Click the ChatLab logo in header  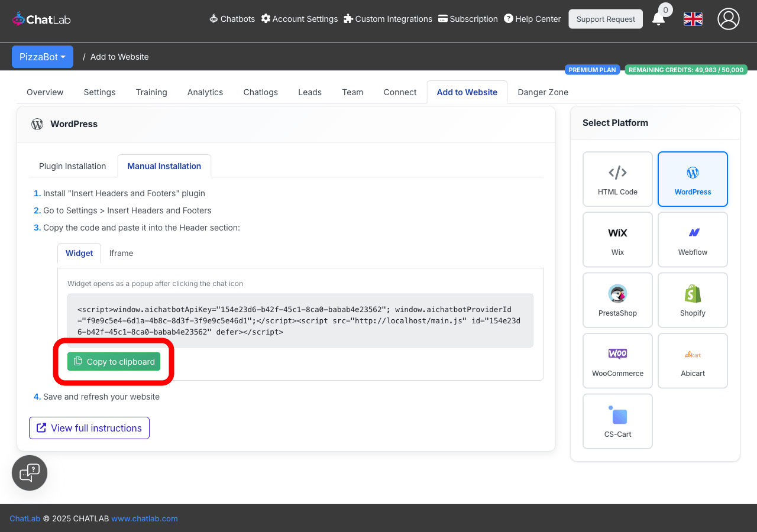[x=41, y=19]
